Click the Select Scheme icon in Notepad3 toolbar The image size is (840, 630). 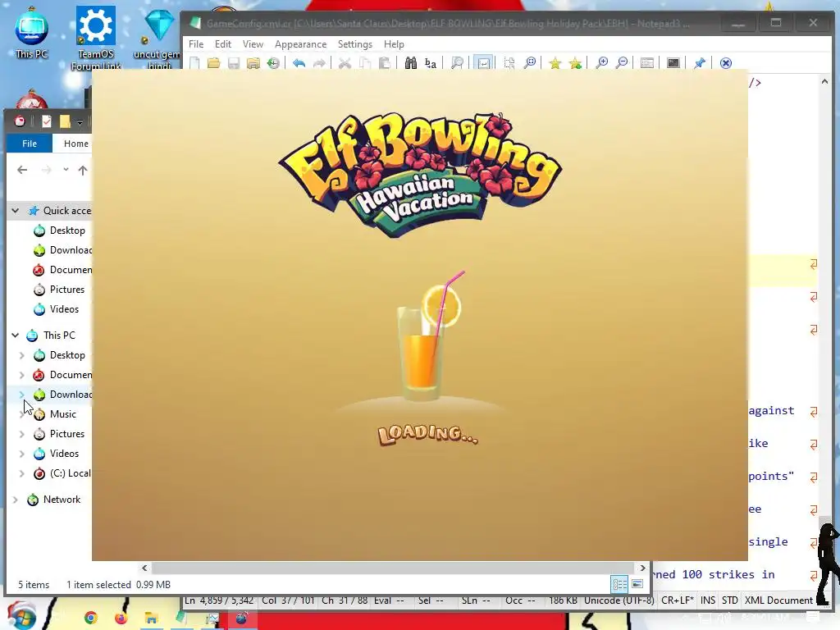647,63
